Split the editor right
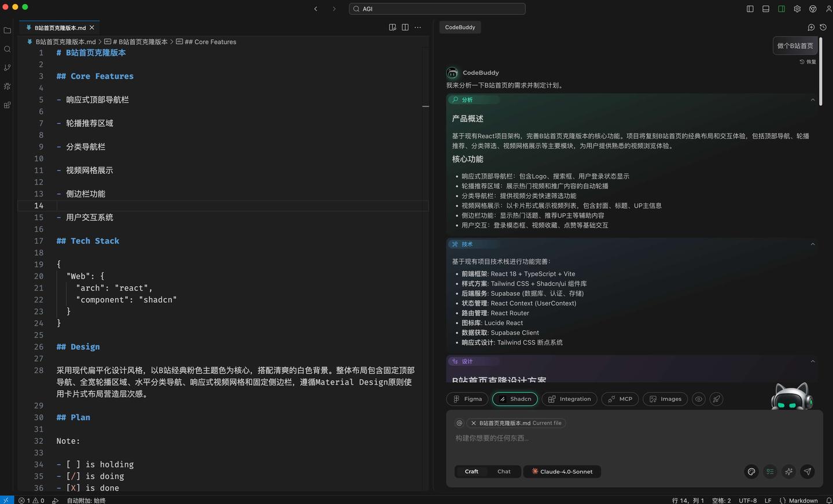 (x=405, y=27)
